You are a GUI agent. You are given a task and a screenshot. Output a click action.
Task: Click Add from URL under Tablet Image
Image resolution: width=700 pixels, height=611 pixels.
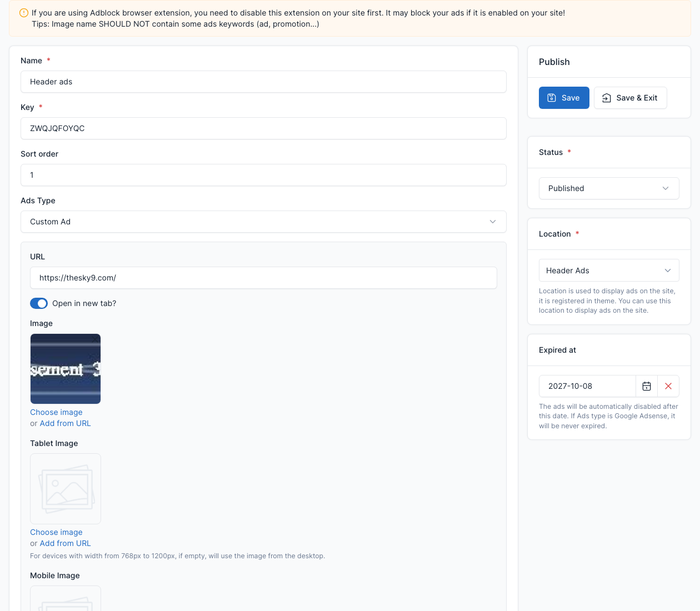coord(65,543)
